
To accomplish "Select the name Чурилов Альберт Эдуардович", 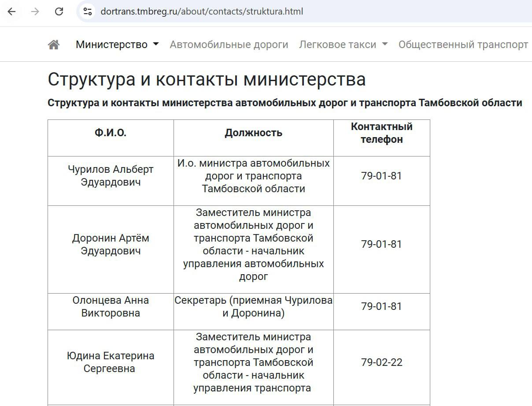I will [111, 175].
